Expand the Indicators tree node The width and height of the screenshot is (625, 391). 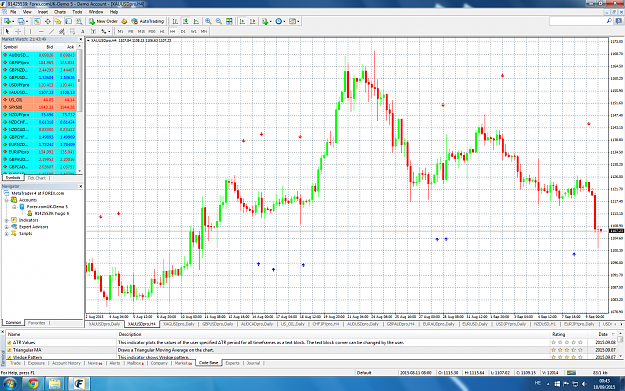point(6,220)
